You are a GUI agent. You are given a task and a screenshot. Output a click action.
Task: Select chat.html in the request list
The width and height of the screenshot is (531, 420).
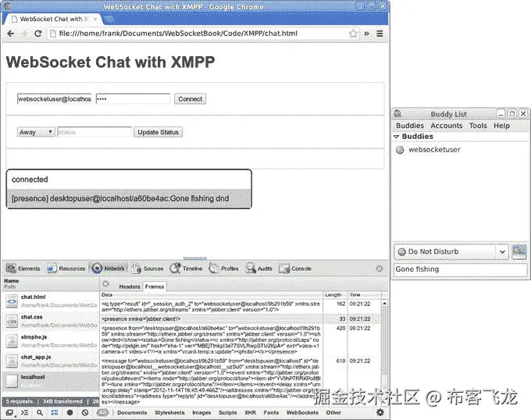pos(51,301)
